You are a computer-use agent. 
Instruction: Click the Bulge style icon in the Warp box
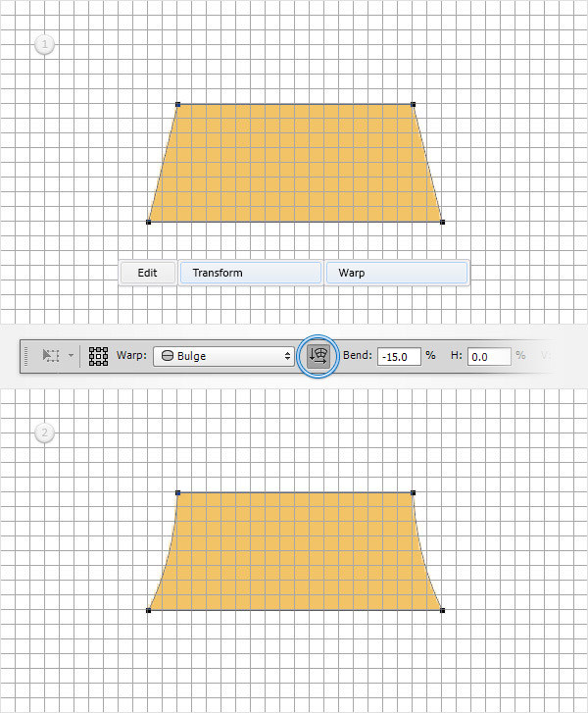pos(166,356)
